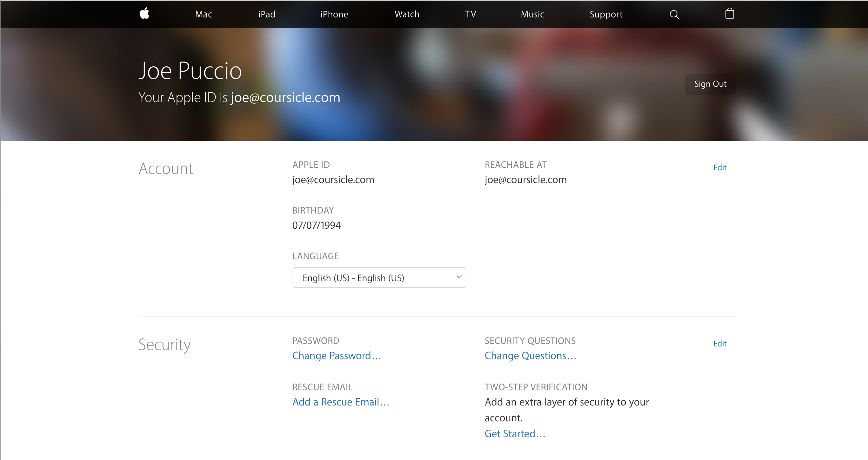This screenshot has width=868, height=460.
Task: Open the search magnifier icon
Action: tap(674, 15)
